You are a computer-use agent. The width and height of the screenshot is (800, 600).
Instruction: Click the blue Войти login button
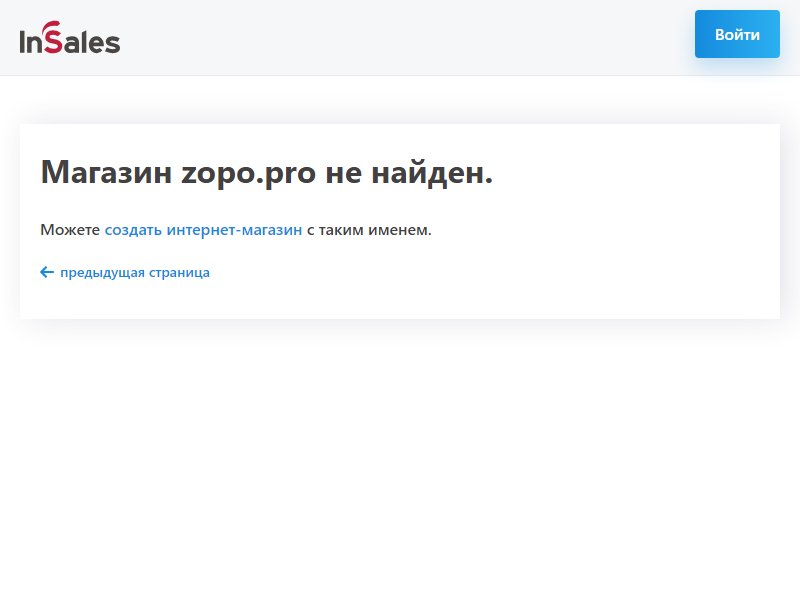click(737, 34)
